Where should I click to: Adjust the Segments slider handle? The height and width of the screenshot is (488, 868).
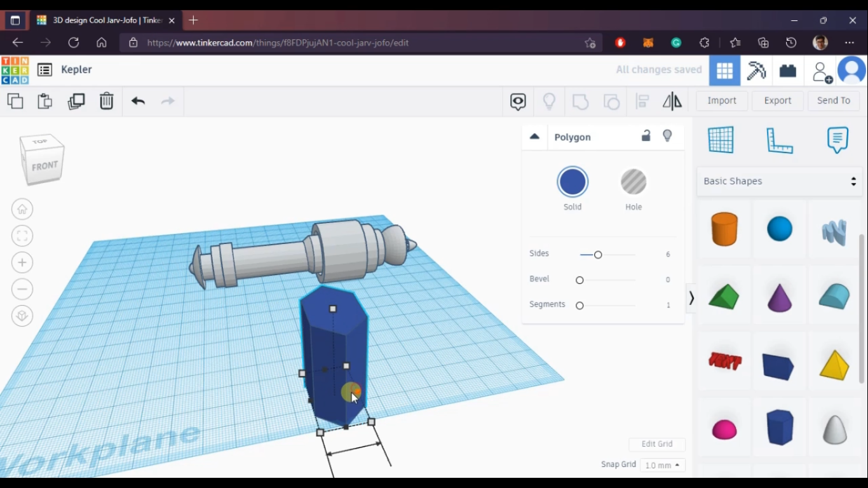click(x=580, y=306)
